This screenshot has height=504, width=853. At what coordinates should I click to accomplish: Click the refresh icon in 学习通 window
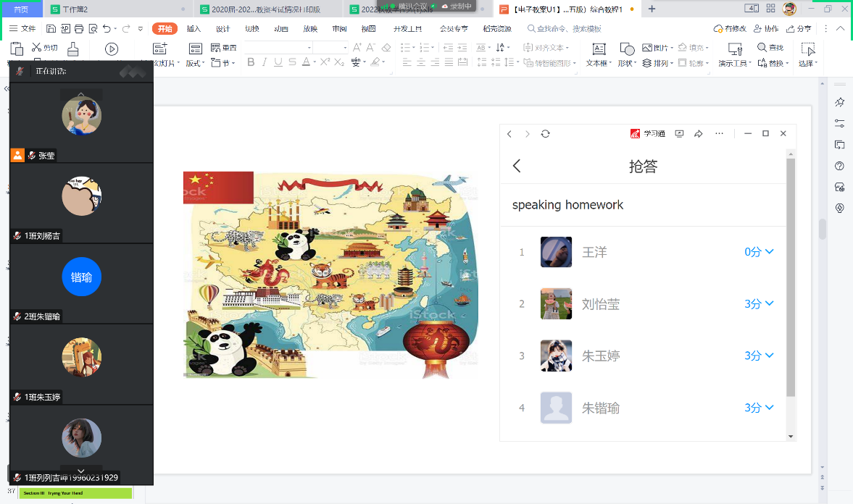click(546, 134)
